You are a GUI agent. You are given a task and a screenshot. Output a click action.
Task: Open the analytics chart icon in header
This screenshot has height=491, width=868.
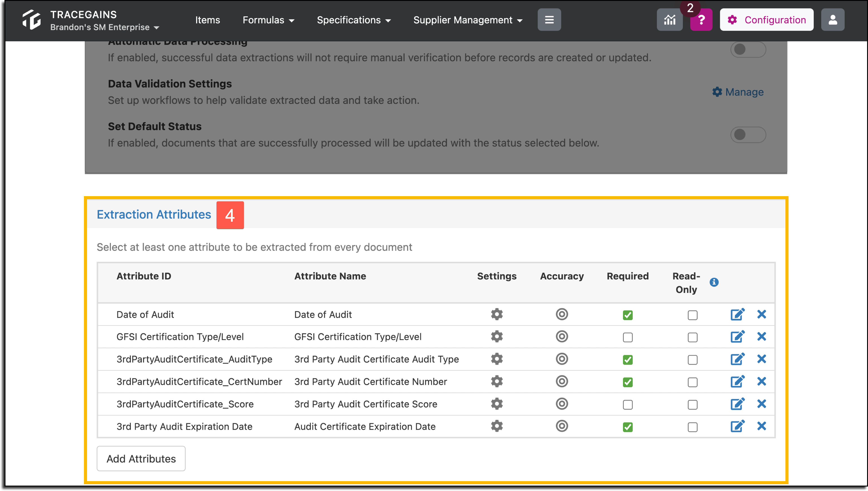pyautogui.click(x=670, y=20)
